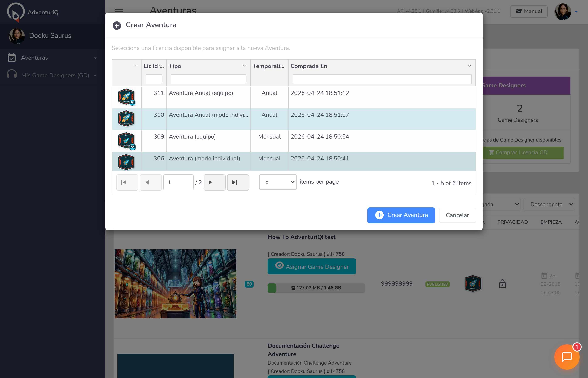The image size is (588, 378).
Task: Click the Lic Id filter field
Action: [154, 79]
